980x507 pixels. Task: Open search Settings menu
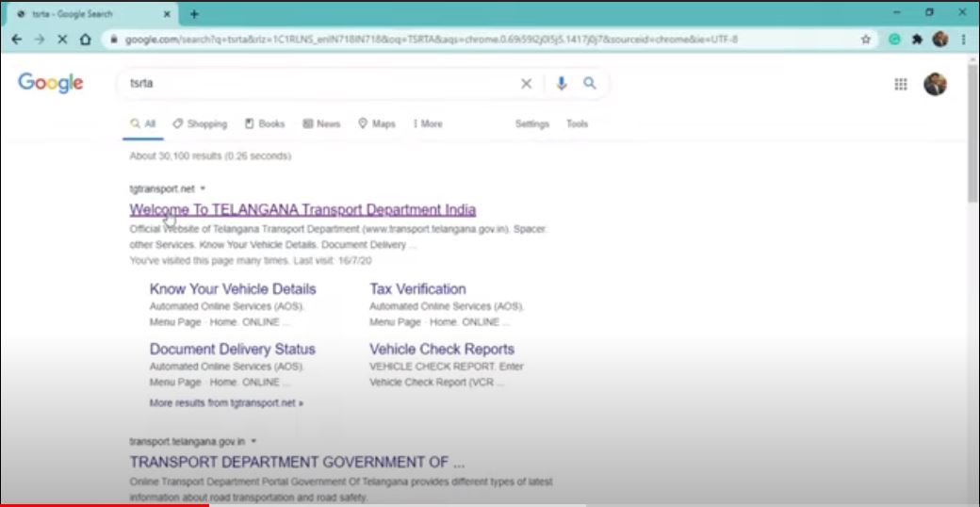[531, 123]
